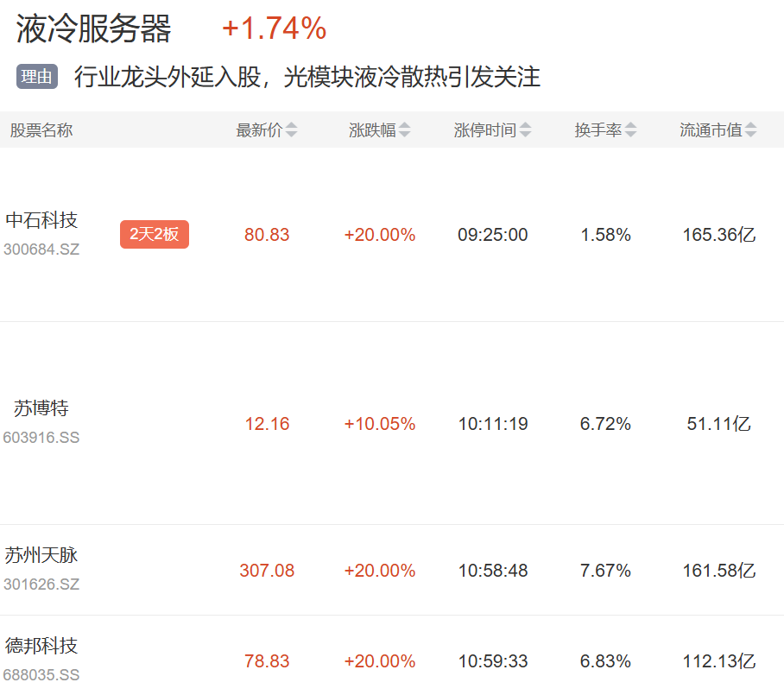
Task: Click turnover rate 7.67%
Action: [x=605, y=571]
